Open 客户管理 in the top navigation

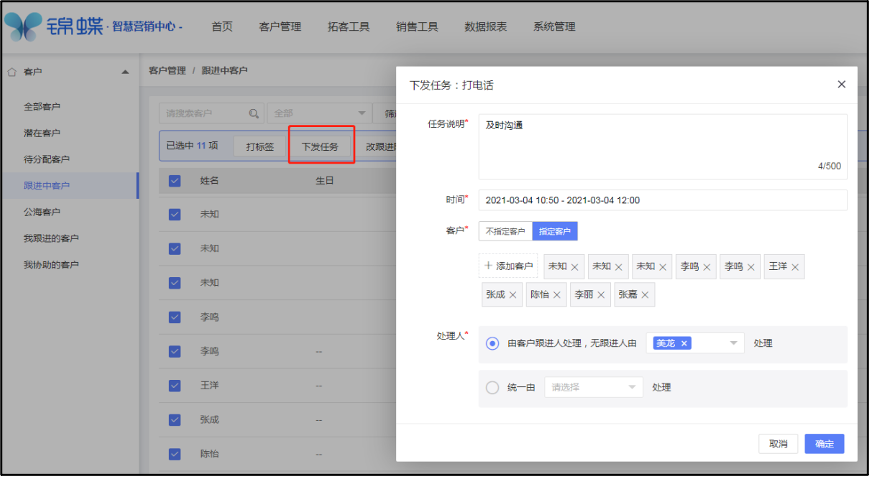(x=280, y=26)
